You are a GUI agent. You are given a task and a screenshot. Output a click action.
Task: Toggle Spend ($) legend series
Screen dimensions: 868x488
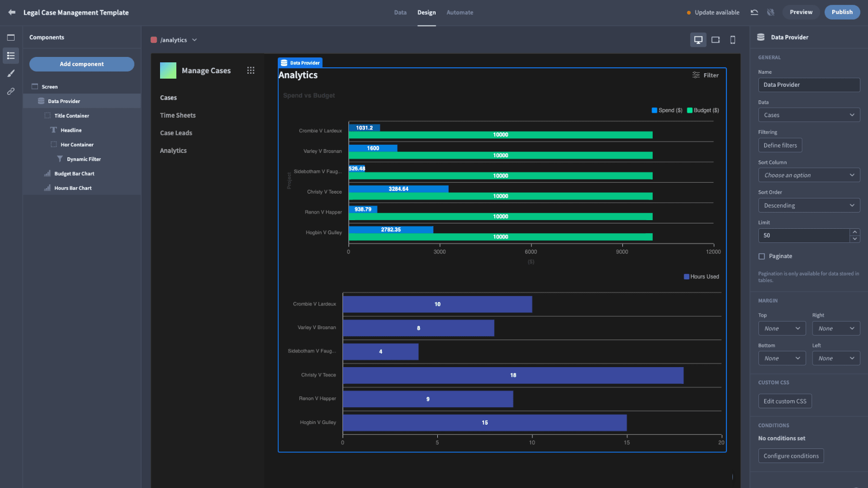[667, 110]
